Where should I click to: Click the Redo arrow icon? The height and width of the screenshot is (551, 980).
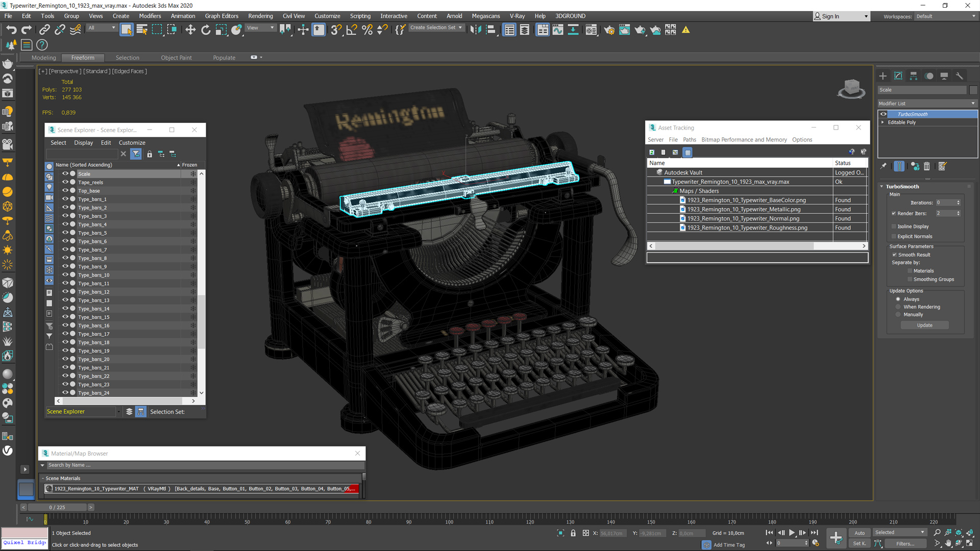(x=27, y=30)
